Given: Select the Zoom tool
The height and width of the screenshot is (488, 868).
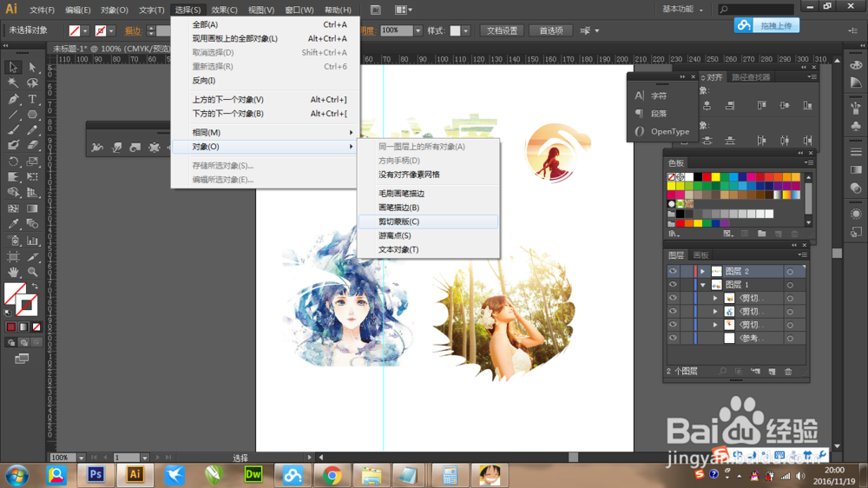Looking at the screenshot, I should point(32,272).
